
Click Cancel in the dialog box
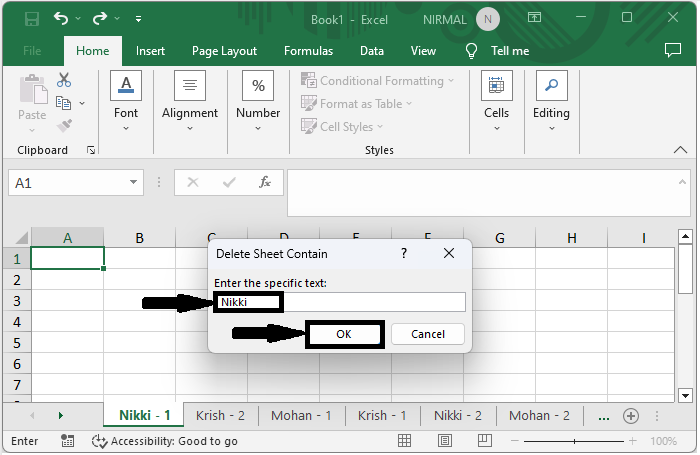tap(428, 334)
